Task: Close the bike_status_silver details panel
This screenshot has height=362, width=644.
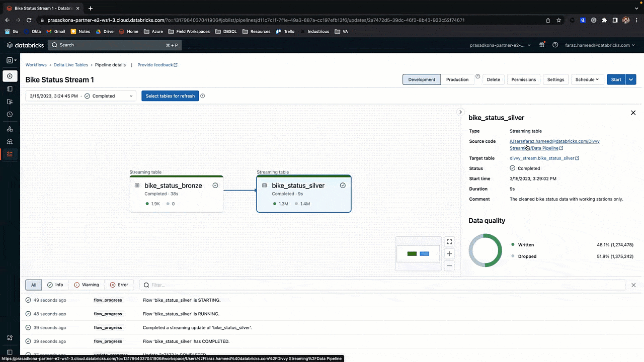Action: pos(633,113)
